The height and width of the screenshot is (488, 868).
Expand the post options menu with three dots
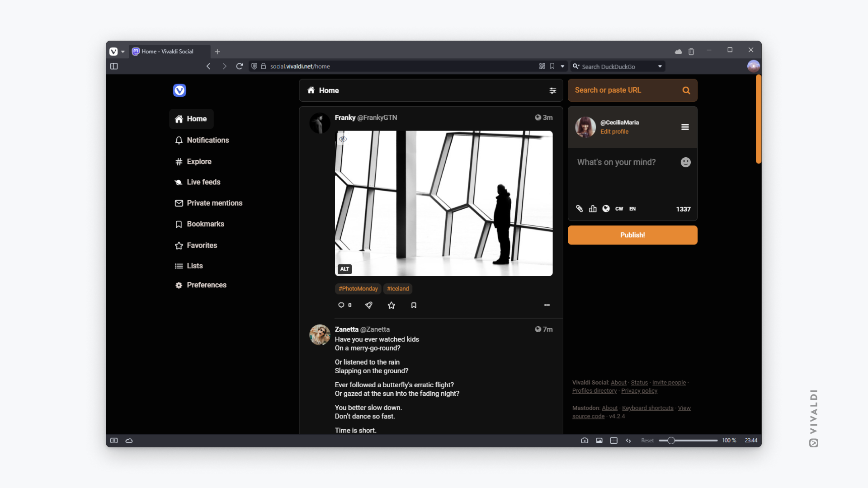(x=547, y=305)
